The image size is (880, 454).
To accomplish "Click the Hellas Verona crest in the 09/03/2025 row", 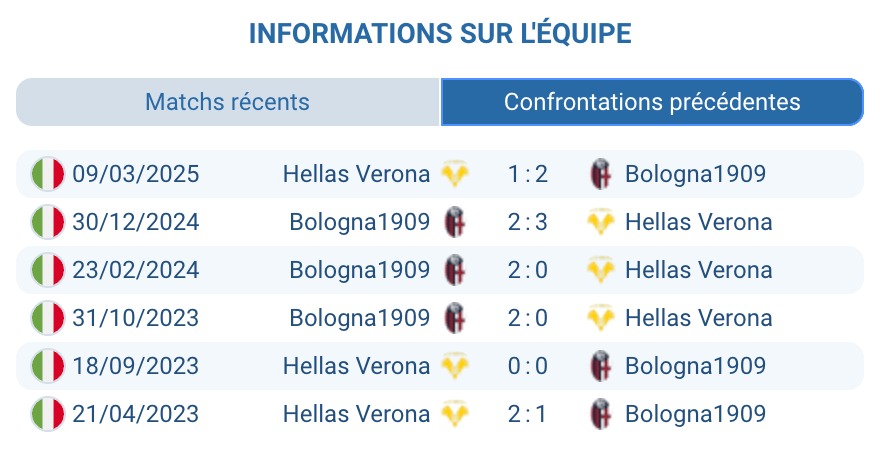I will pos(455,174).
